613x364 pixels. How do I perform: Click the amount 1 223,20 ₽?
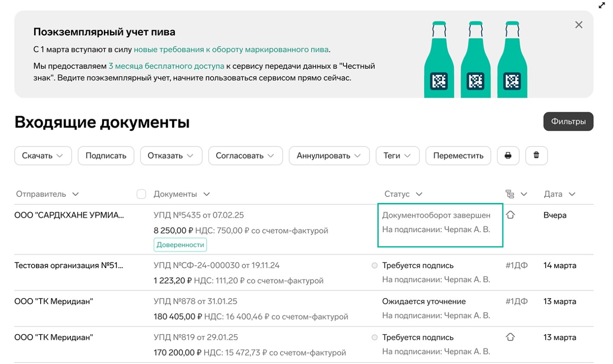click(x=172, y=281)
